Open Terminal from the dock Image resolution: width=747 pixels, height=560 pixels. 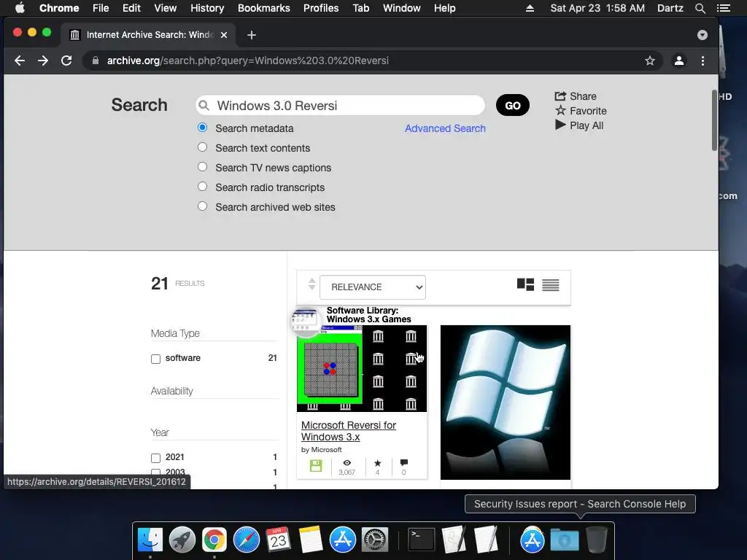pyautogui.click(x=422, y=540)
